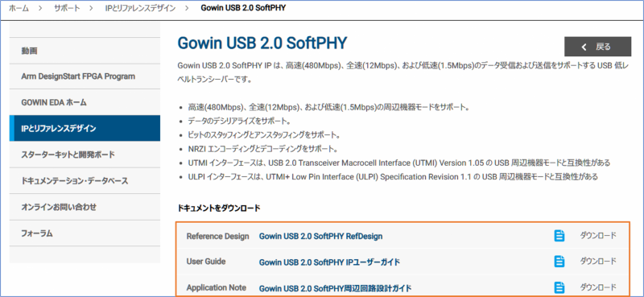Click the document icon for Reference Design row
Screen dimensions: 644x297
coord(559,236)
